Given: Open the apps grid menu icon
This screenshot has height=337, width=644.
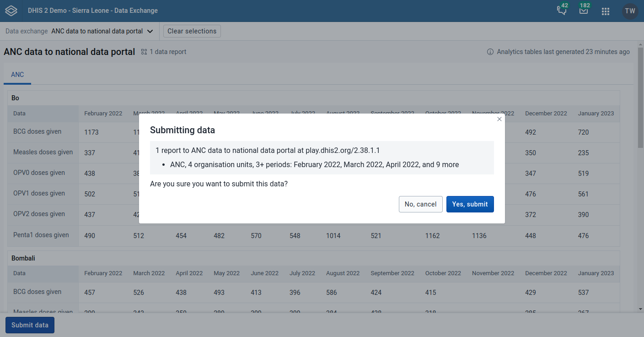Looking at the screenshot, I should tap(606, 11).
